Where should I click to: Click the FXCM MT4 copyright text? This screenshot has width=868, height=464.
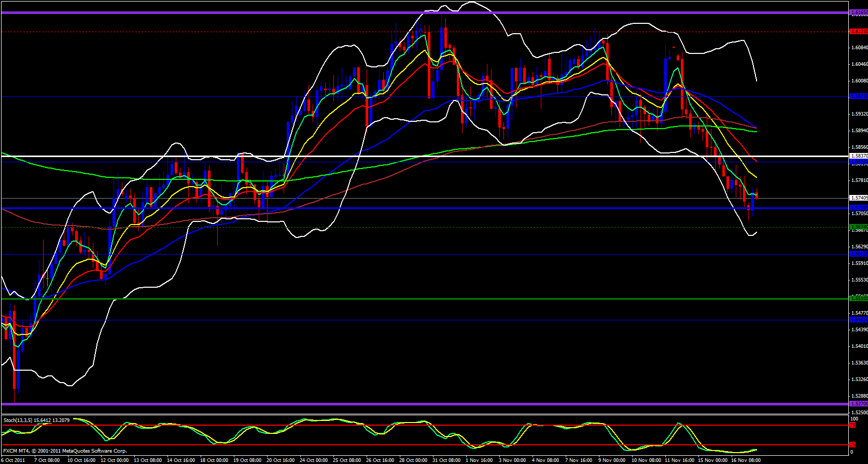65,451
